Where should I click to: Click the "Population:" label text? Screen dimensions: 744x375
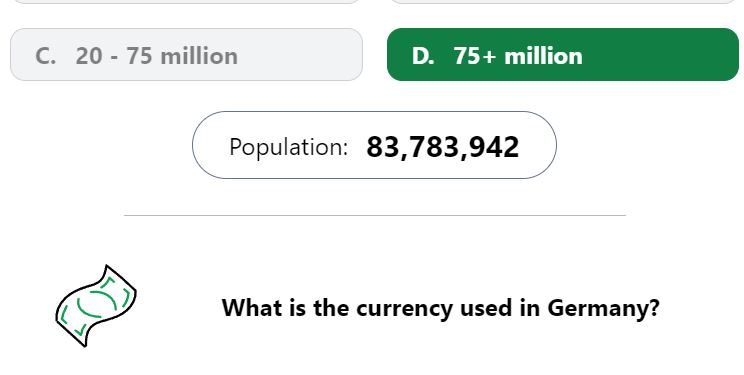[288, 147]
